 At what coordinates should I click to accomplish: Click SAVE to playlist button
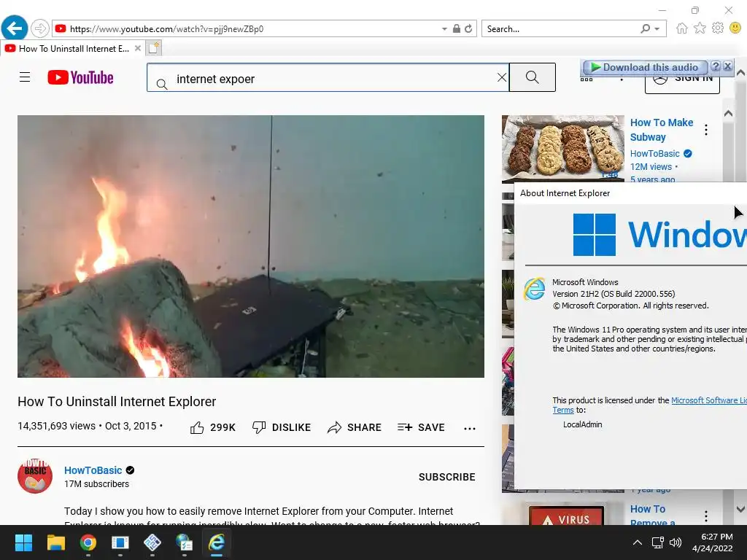click(x=421, y=427)
